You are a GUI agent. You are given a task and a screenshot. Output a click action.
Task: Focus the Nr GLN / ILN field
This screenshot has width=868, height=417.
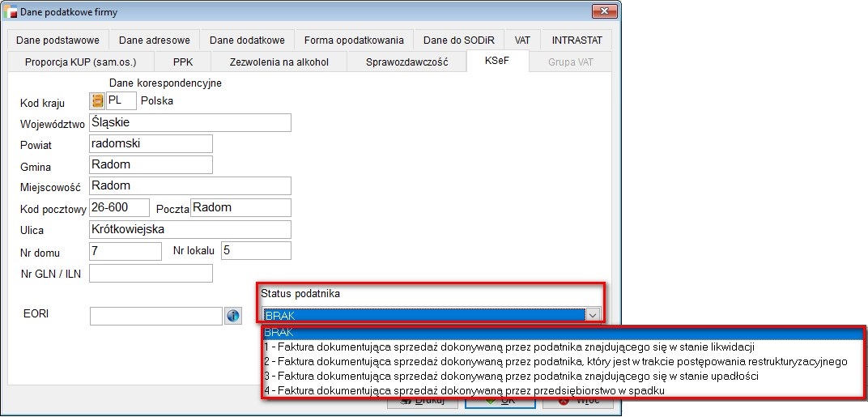151,273
